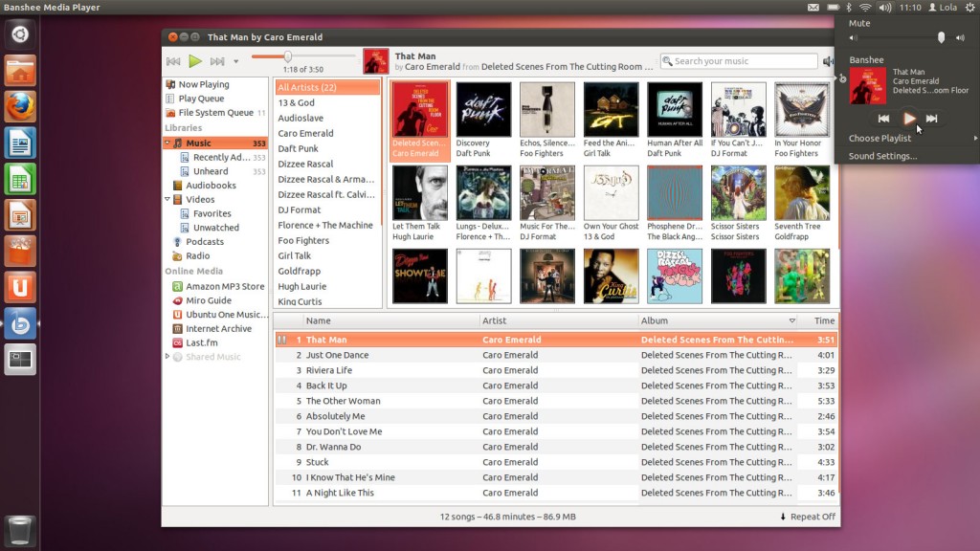This screenshot has height=551, width=980.
Task: Select the Podcasts library
Action: (x=205, y=242)
